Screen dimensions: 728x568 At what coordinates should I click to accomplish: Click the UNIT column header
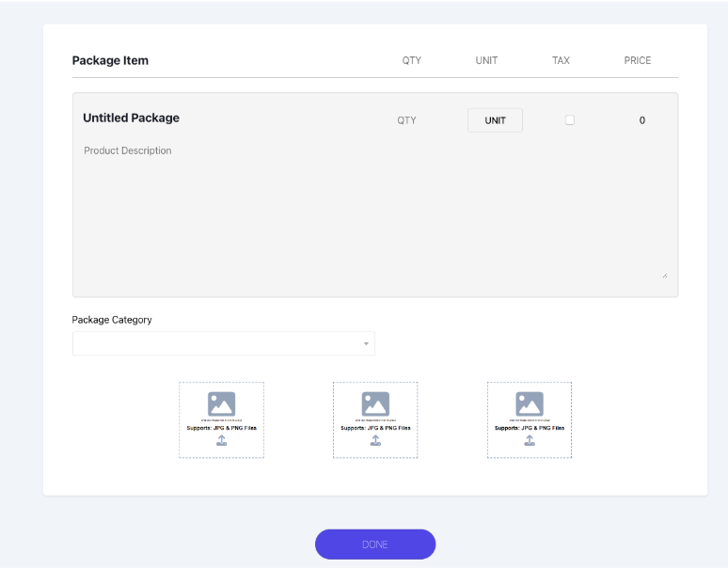(x=486, y=60)
